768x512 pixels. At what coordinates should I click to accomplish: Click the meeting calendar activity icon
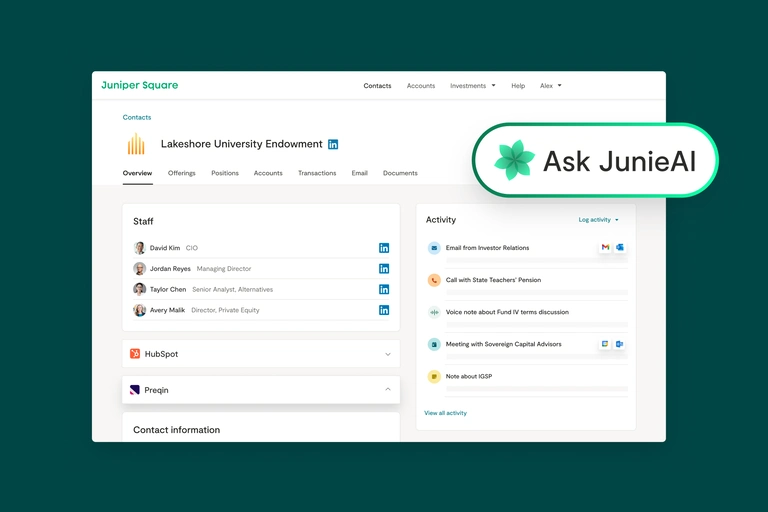click(x=434, y=344)
